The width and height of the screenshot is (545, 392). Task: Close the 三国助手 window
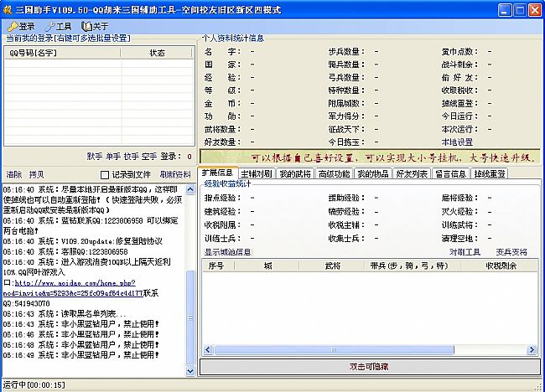pyautogui.click(x=535, y=10)
